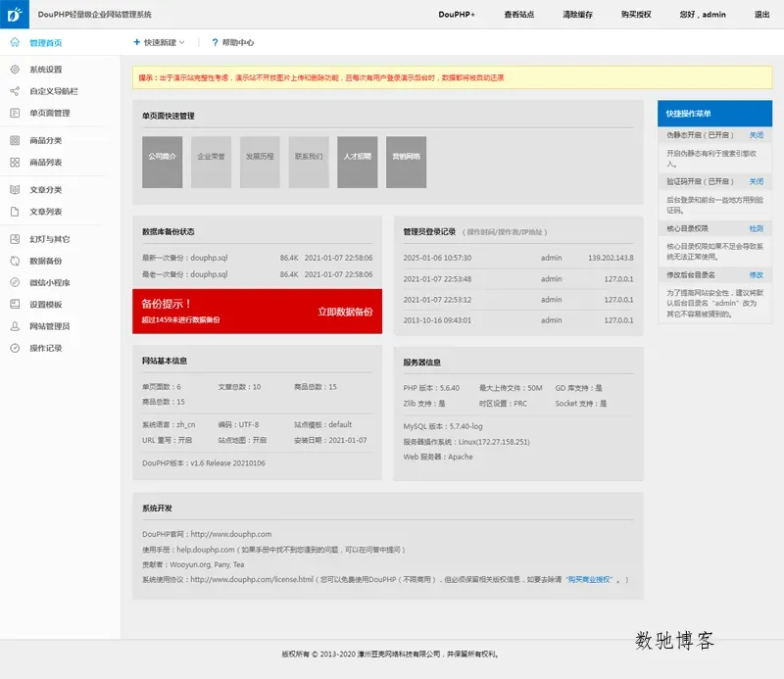The image size is (784, 679).
Task: Click the question mark help icon
Action: (x=215, y=42)
